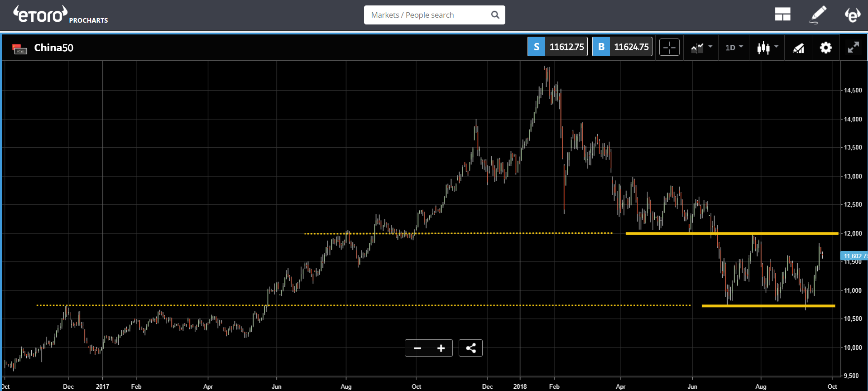Image resolution: width=868 pixels, height=391 pixels.
Task: Open the eToro account icon
Action: click(x=852, y=14)
